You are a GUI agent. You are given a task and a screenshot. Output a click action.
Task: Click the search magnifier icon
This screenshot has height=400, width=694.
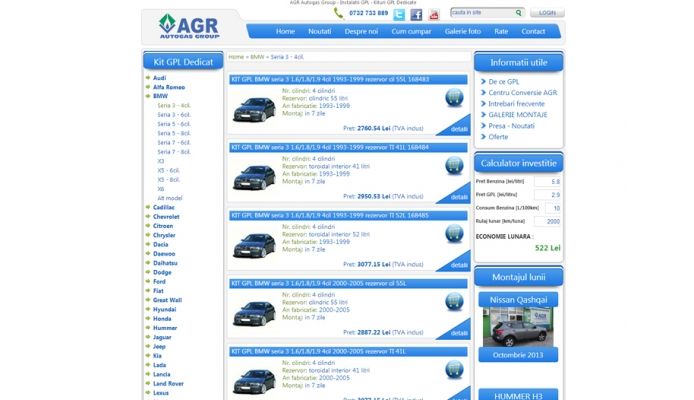(x=518, y=13)
